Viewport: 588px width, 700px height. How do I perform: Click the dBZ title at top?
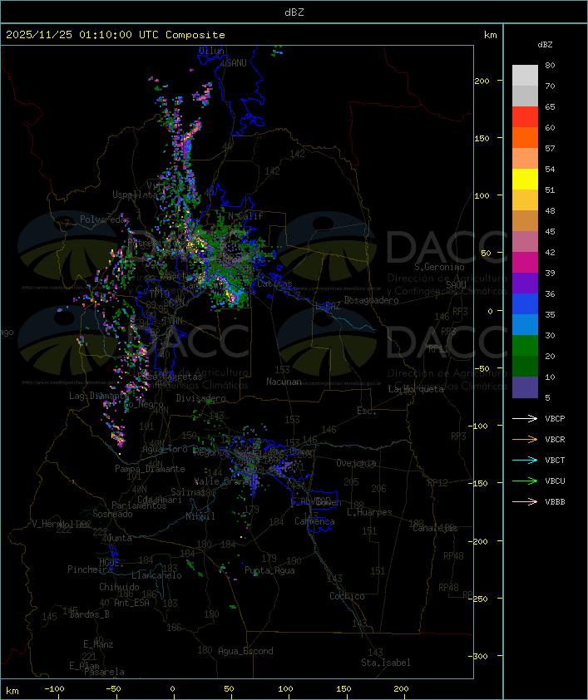coord(294,12)
